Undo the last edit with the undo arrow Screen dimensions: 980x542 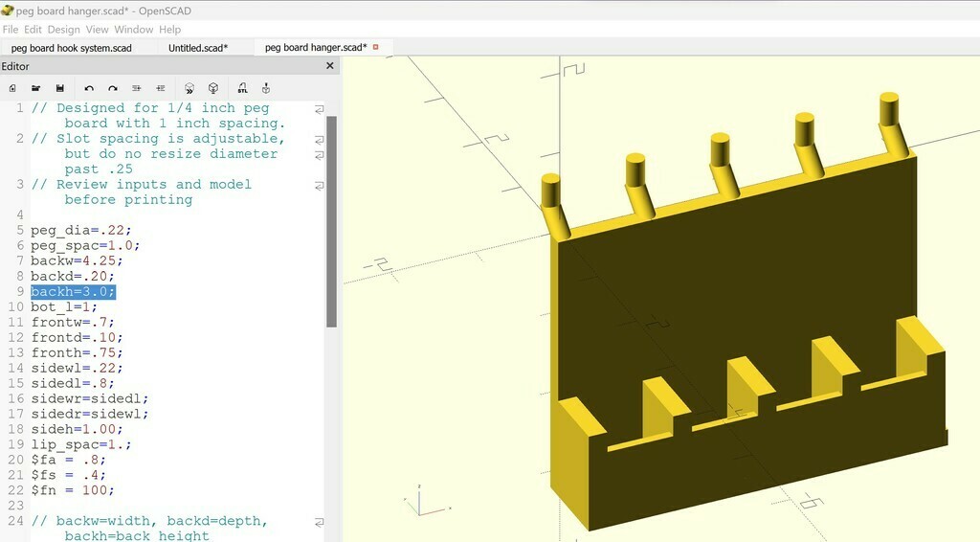click(89, 88)
